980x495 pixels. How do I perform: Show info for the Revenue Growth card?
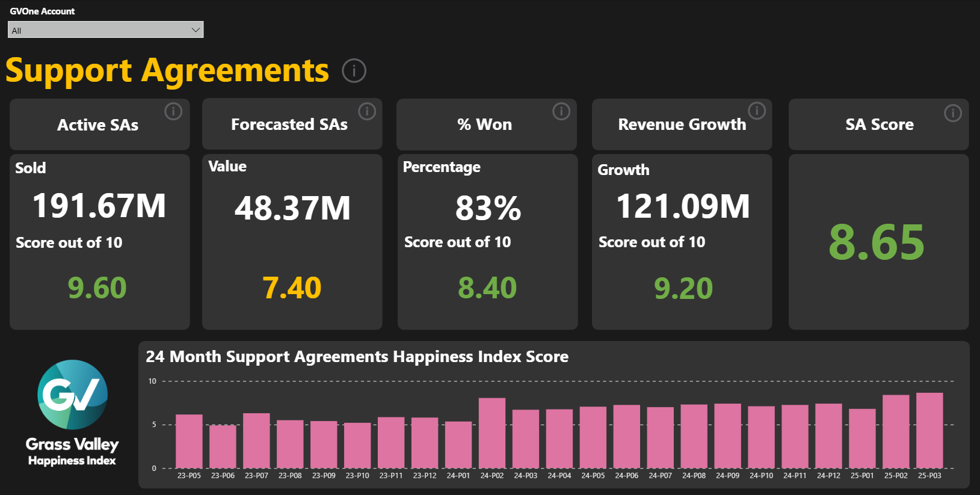click(x=757, y=111)
